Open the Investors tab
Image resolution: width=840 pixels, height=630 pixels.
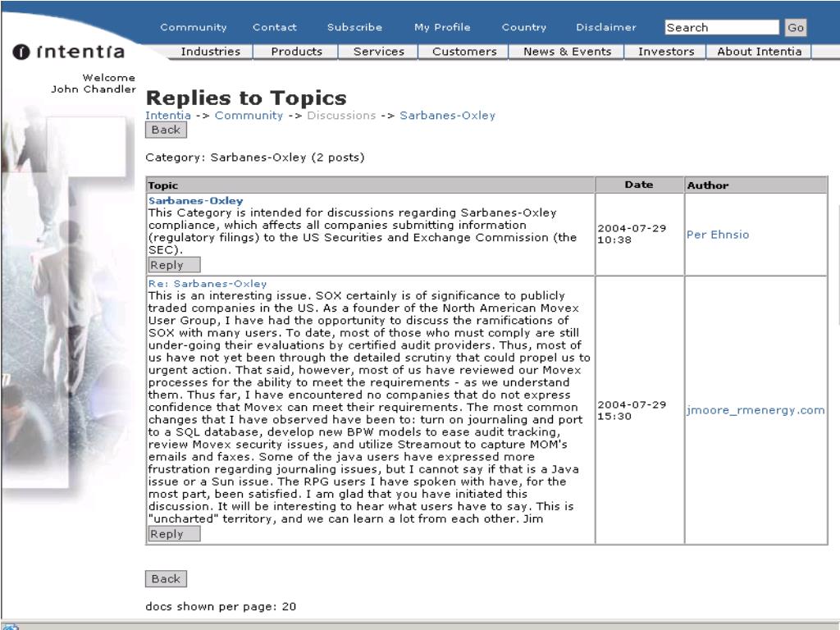[x=666, y=52]
